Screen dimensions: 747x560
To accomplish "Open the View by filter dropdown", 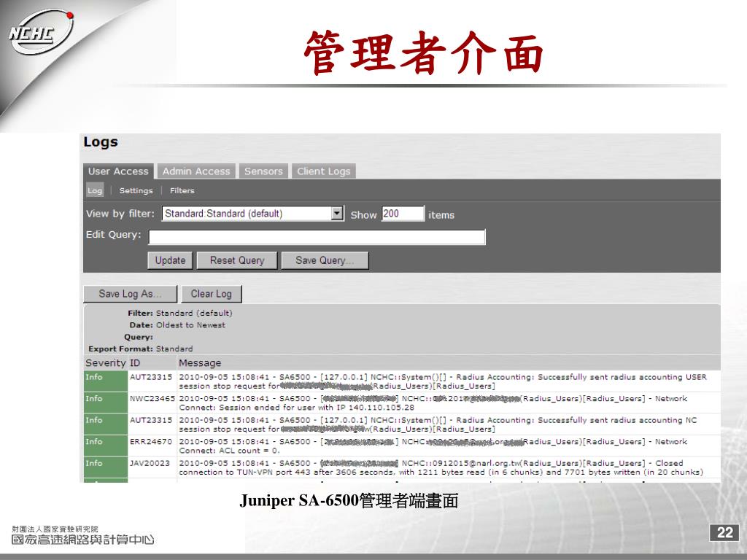I will (x=252, y=214).
